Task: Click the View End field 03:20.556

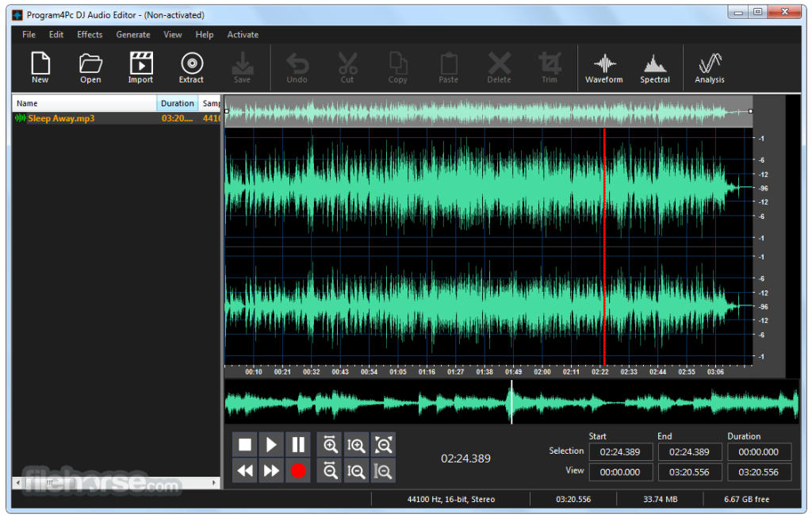Action: [690, 472]
